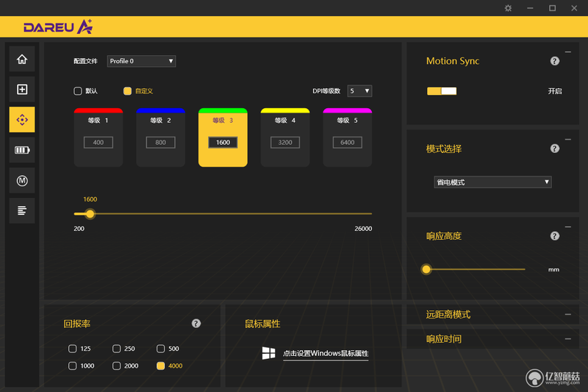Click the blue color bar on level 2

160,110
